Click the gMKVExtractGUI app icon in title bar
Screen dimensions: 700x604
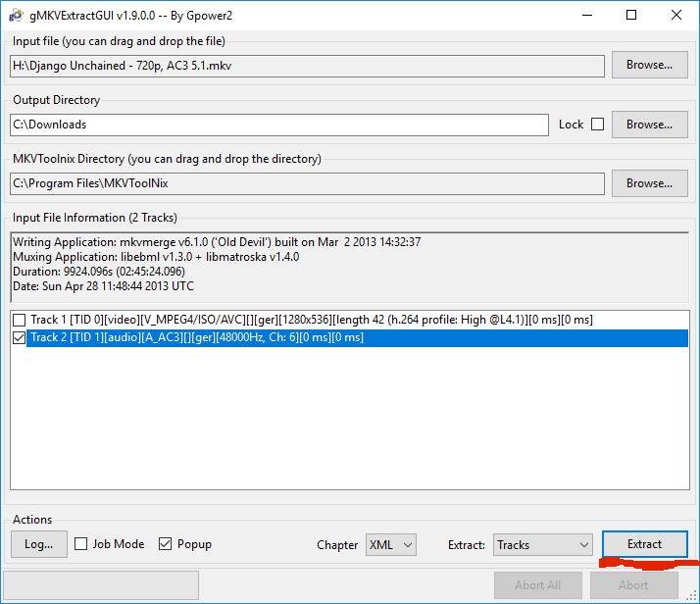(16, 15)
